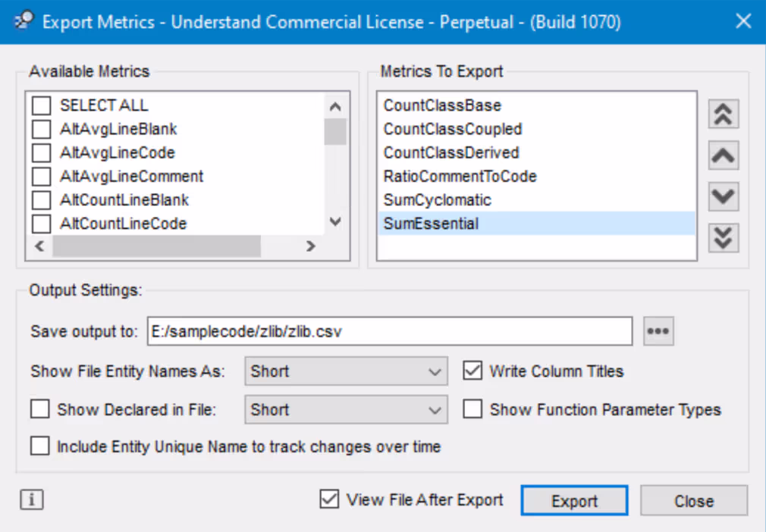766x532 pixels.
Task: Browse for output file with ellipsis button
Action: (x=658, y=331)
